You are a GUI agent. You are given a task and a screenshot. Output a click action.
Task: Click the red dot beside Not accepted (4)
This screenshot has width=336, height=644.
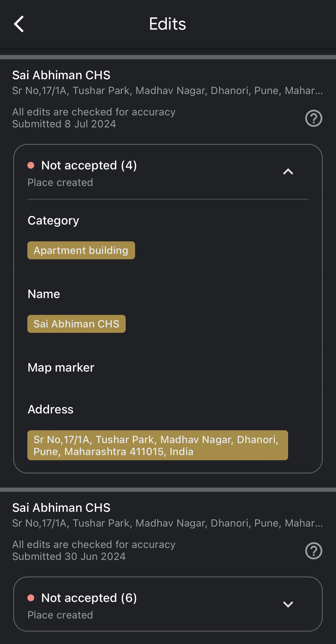[31, 165]
